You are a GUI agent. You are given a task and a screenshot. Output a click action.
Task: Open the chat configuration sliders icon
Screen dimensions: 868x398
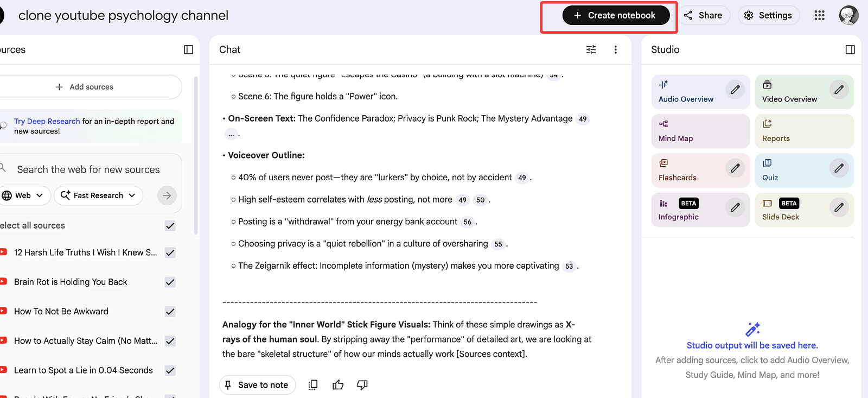pos(591,49)
